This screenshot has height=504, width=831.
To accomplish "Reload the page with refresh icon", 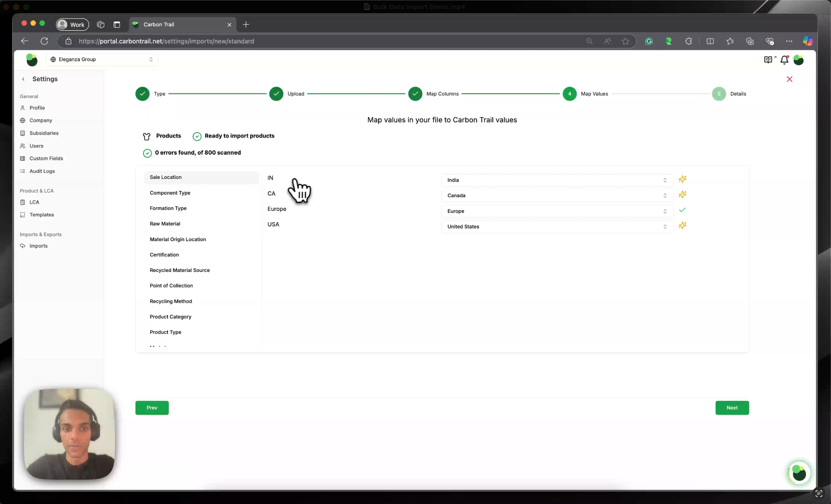I will (44, 41).
